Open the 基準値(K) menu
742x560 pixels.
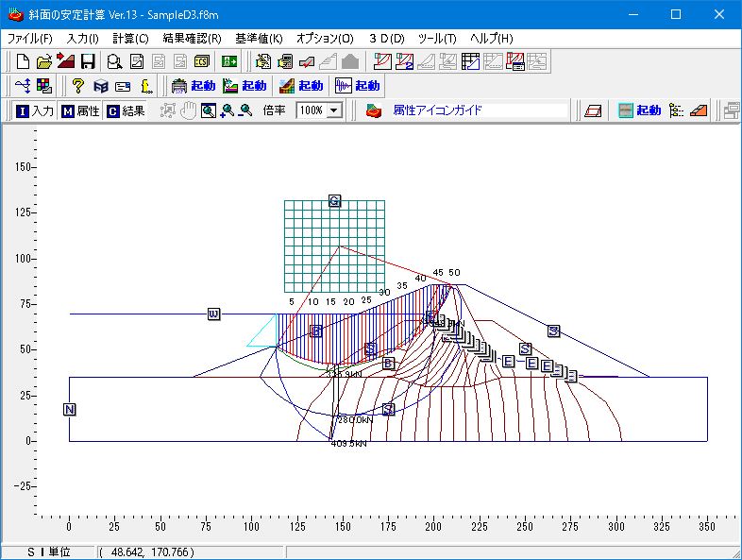[260, 39]
